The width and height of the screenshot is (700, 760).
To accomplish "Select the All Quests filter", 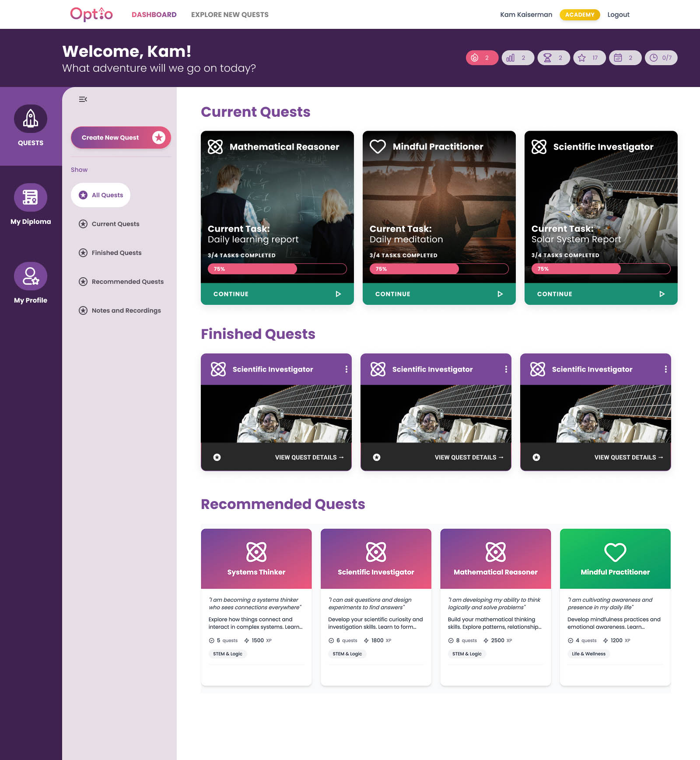I will [101, 195].
